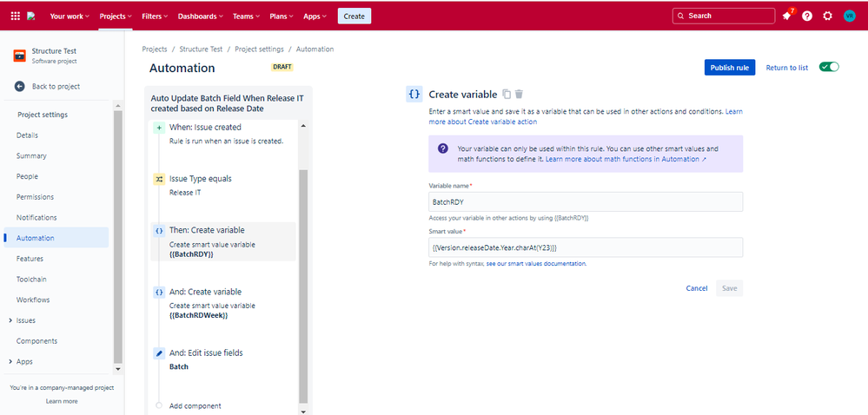Viewport: 868px width, 415px height.
Task: Click the Back to project text
Action: [56, 86]
